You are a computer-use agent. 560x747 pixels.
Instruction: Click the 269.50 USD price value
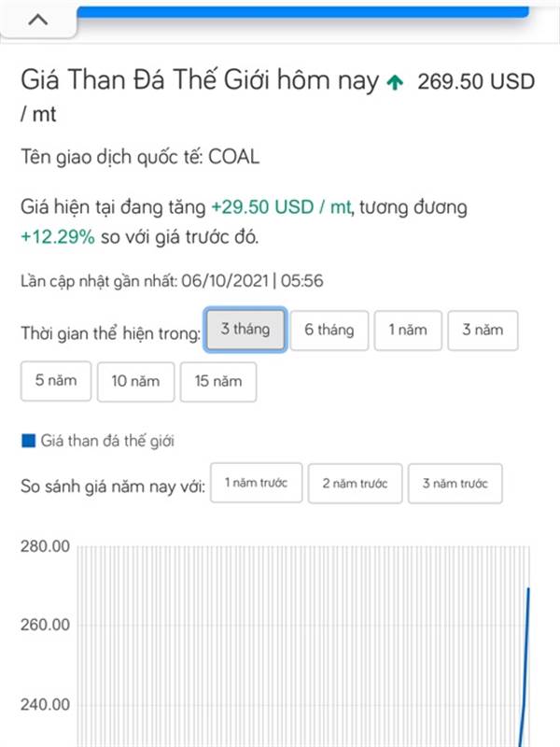point(476,81)
